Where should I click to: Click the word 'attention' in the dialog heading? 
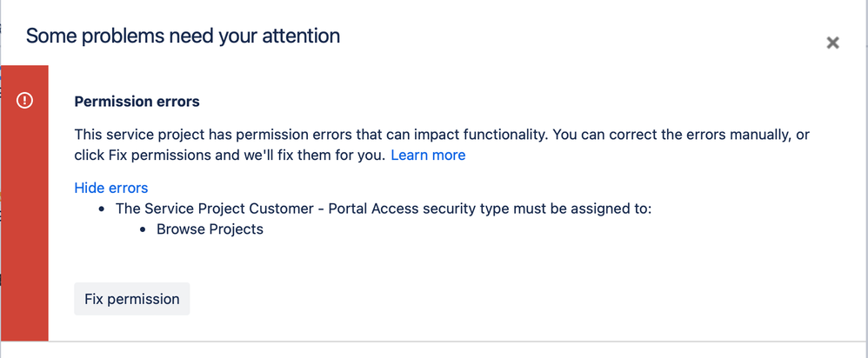coord(301,36)
